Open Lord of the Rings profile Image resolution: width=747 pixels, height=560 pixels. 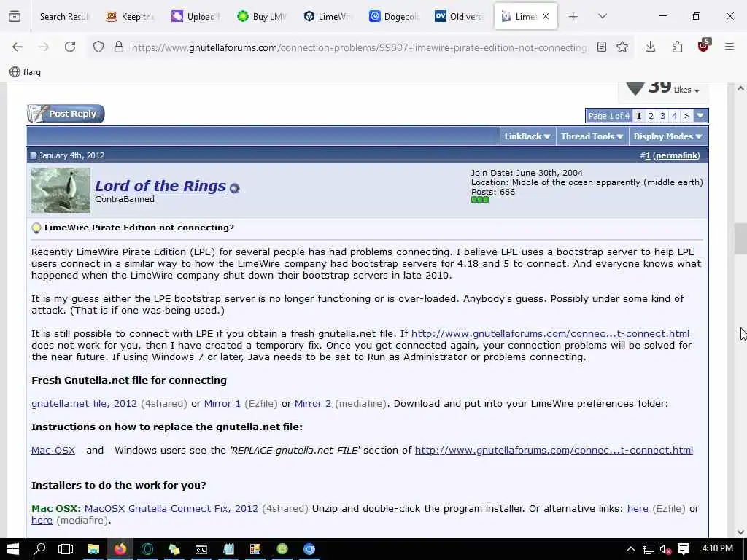pos(160,186)
